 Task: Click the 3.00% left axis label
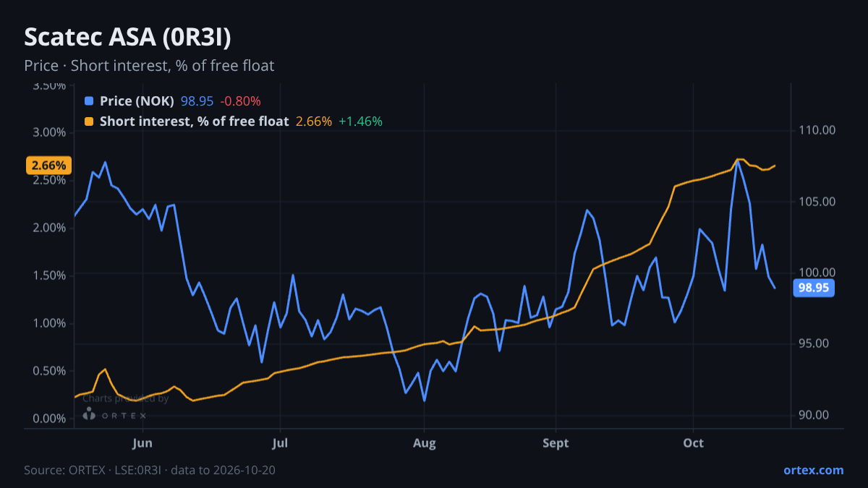(x=49, y=132)
